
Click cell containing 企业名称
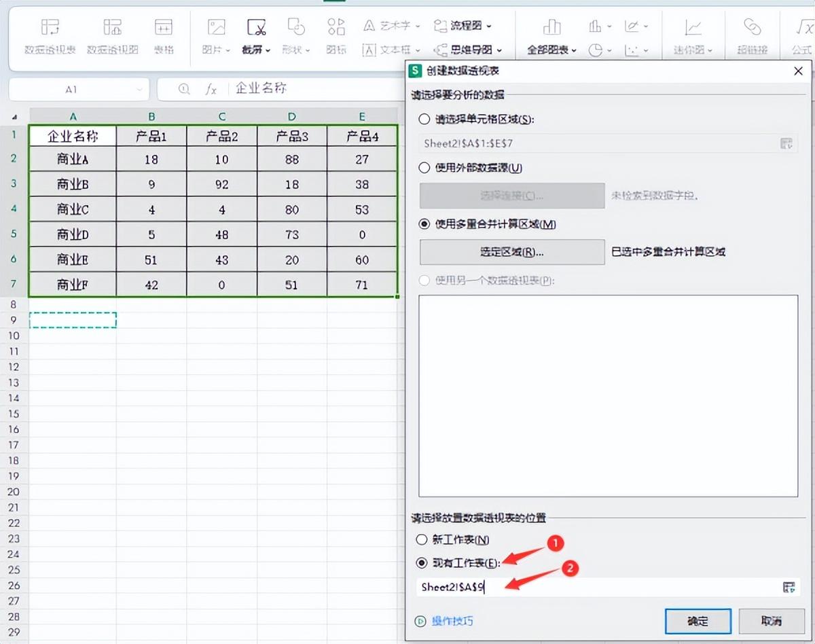73,137
